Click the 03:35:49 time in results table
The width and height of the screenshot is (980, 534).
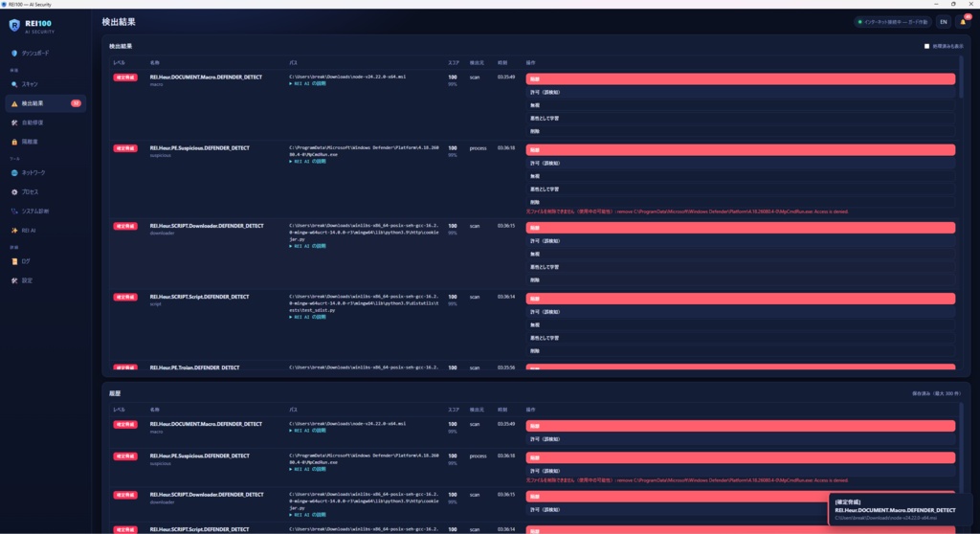click(506, 78)
